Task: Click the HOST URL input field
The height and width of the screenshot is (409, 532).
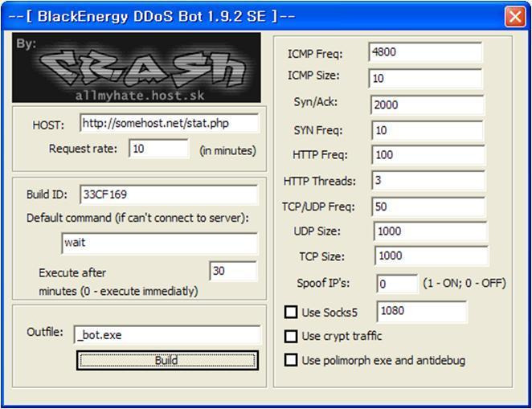Action: tap(169, 123)
